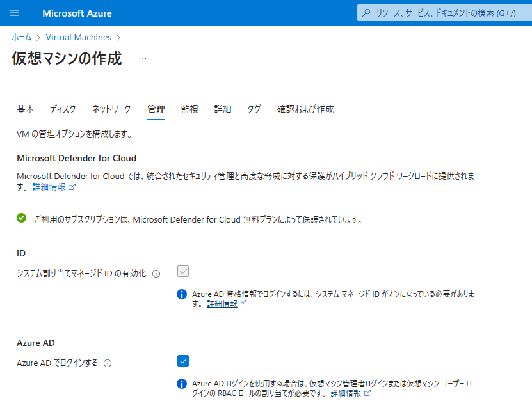This screenshot has width=532, height=410.
Task: Click the 仮想マシンの作成 page title
Action: pos(67,58)
